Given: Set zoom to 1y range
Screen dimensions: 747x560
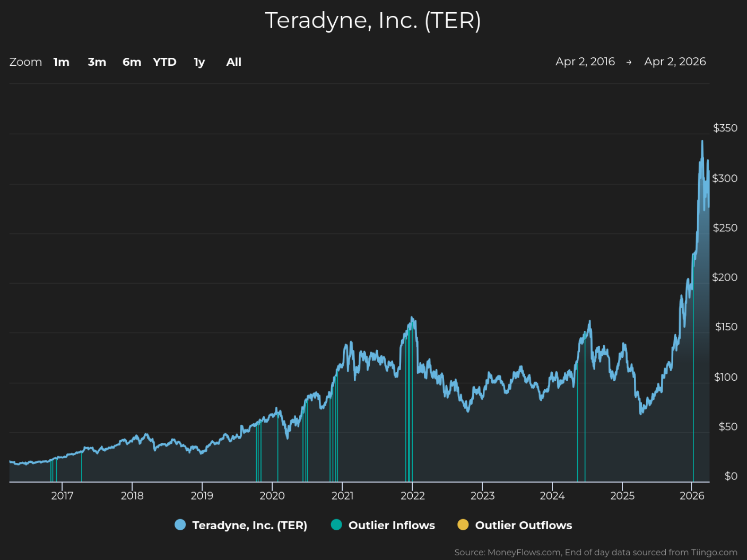Looking at the screenshot, I should click(199, 62).
